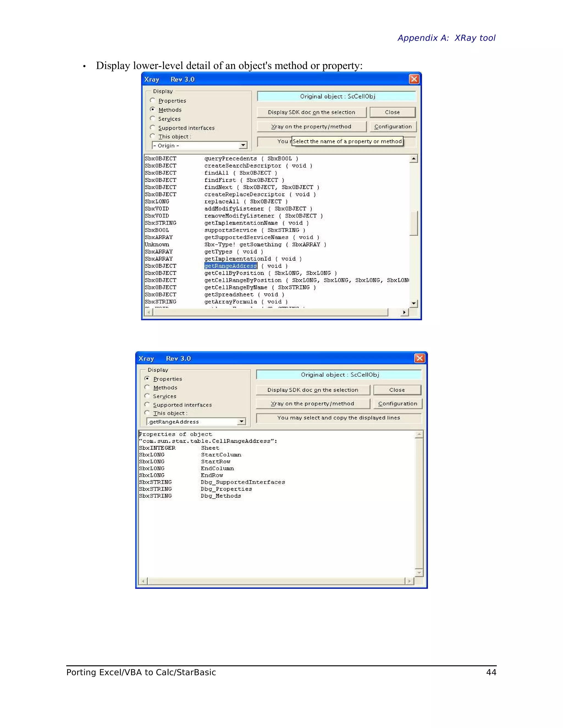Click scroll right arrow in lower properties list
The height and width of the screenshot is (728, 563).
click(x=409, y=581)
